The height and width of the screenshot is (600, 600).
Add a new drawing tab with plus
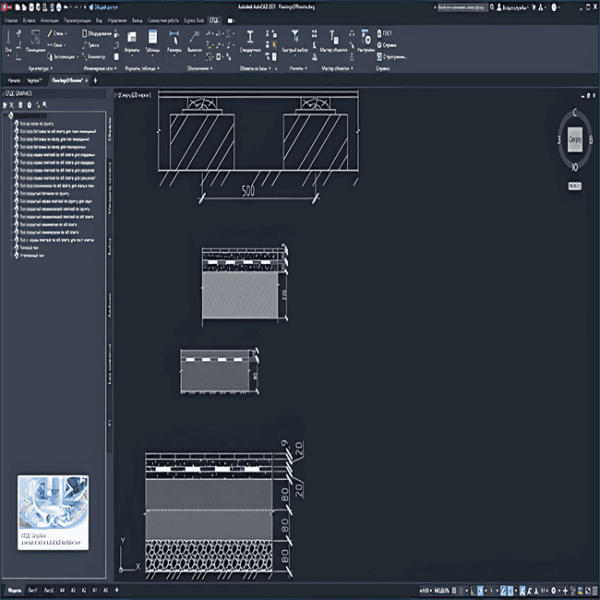[95, 80]
